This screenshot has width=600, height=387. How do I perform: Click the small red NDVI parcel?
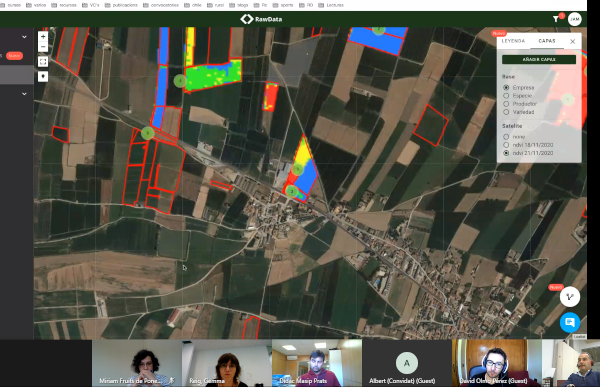pos(270,96)
